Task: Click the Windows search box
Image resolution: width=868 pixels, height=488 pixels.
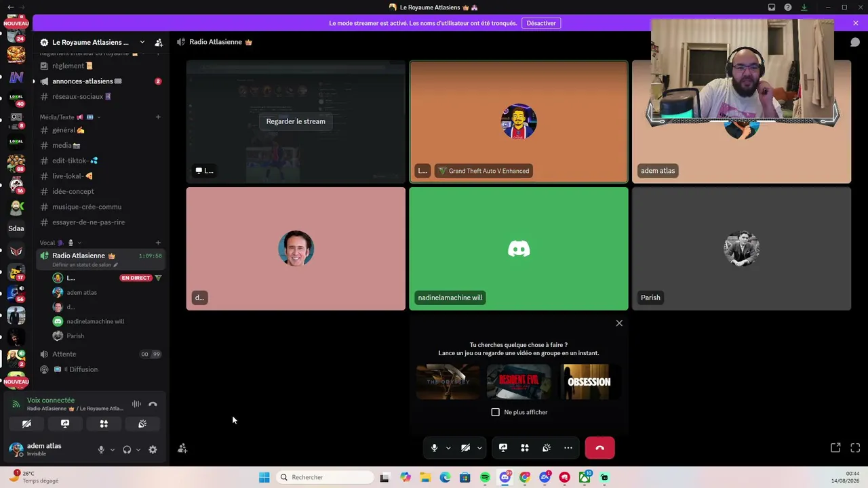Action: (325, 477)
